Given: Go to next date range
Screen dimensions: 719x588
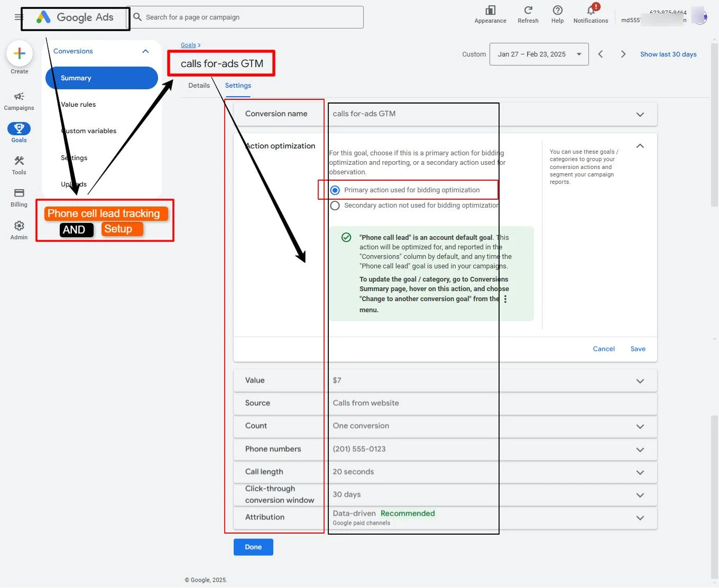Looking at the screenshot, I should point(623,54).
